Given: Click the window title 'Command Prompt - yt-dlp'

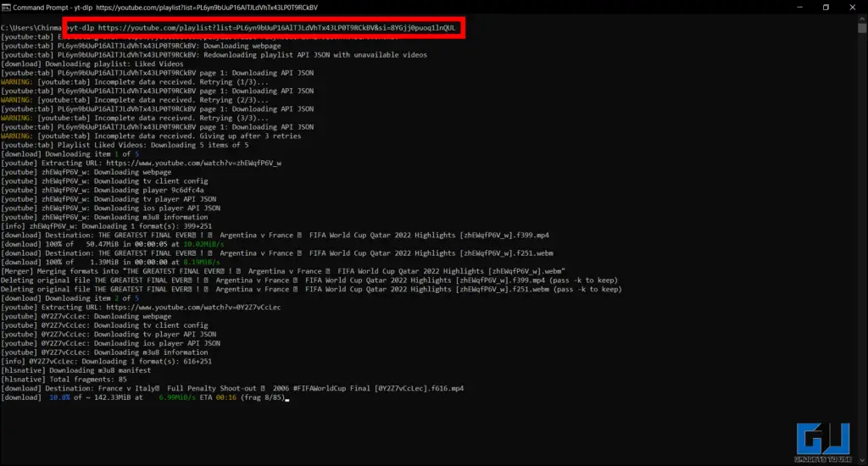Looking at the screenshot, I should [x=53, y=8].
